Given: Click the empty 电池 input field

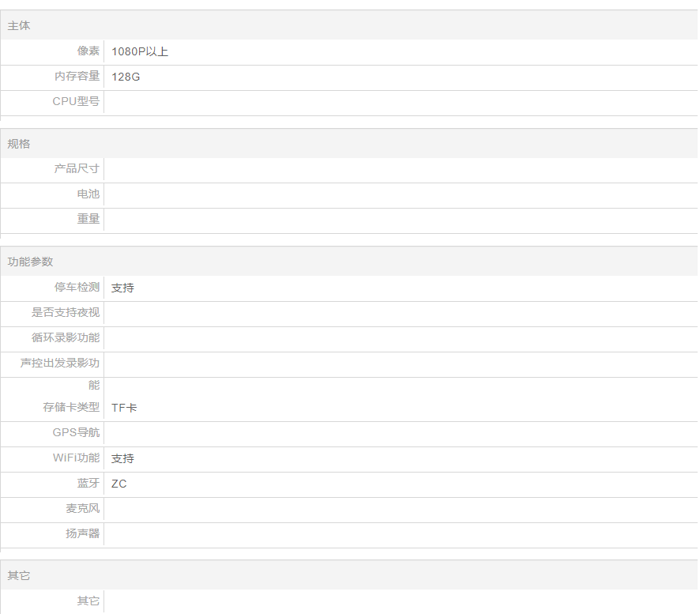Looking at the screenshot, I should point(399,194).
